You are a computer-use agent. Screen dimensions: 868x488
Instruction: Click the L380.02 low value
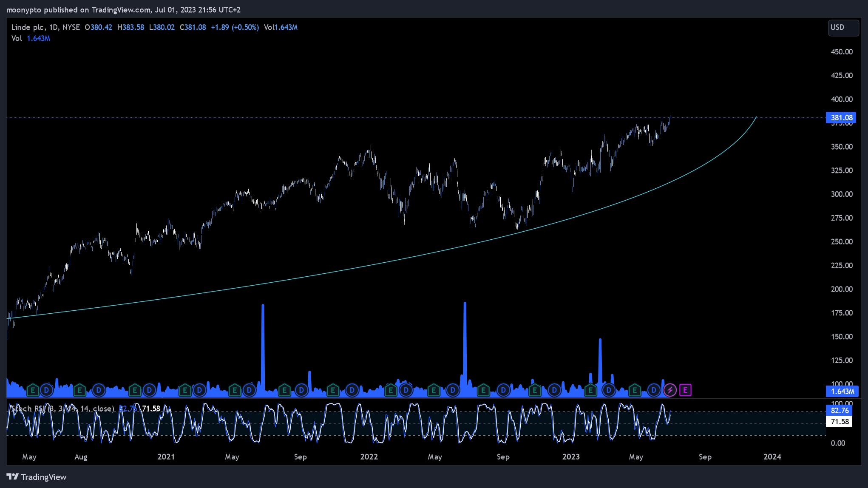162,27
